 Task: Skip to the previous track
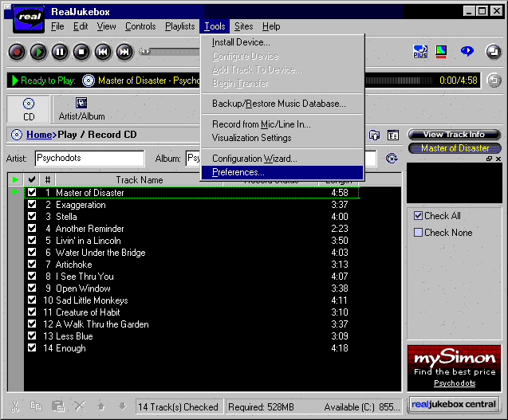click(x=103, y=52)
